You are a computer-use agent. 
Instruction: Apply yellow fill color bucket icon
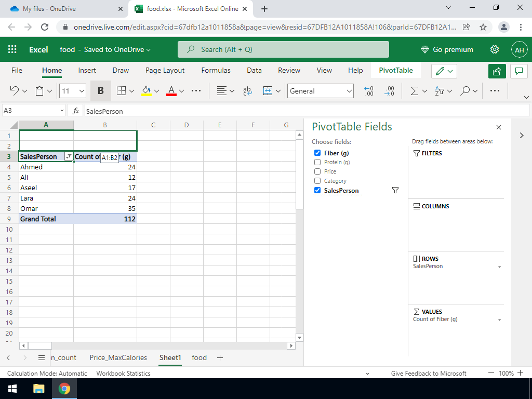tap(147, 91)
